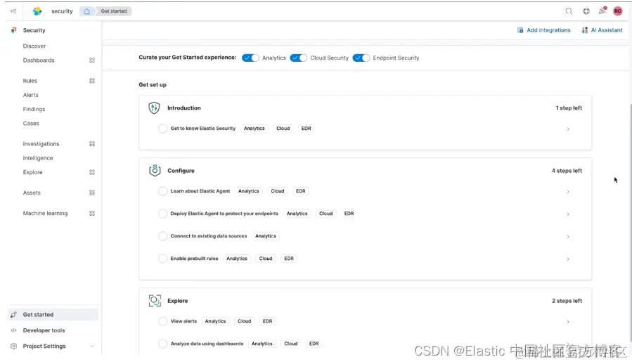Click the Explore "2 steps left" text
Image resolution: width=632 pixels, height=364 pixels.
tap(567, 301)
